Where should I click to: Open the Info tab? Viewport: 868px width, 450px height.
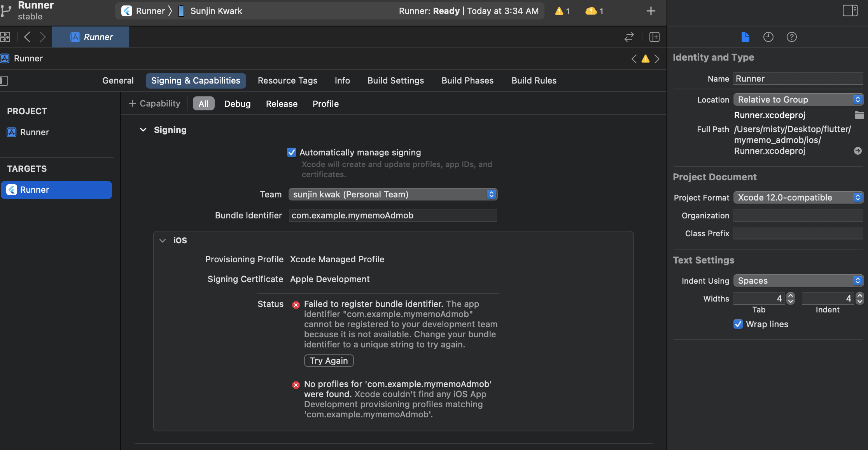pos(342,80)
